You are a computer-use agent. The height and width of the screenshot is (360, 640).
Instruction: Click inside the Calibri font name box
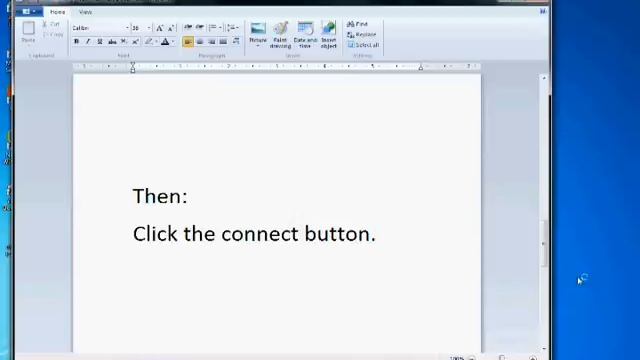click(98, 28)
